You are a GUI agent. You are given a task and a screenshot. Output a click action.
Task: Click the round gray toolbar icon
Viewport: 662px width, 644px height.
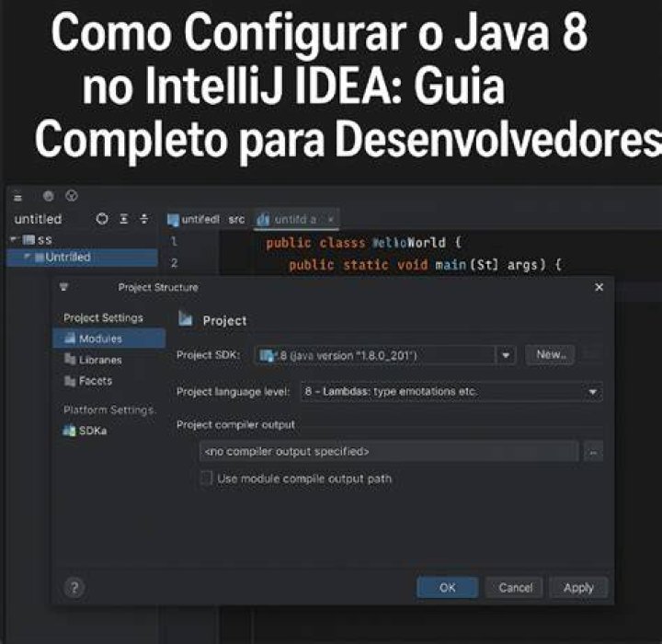pos(49,196)
